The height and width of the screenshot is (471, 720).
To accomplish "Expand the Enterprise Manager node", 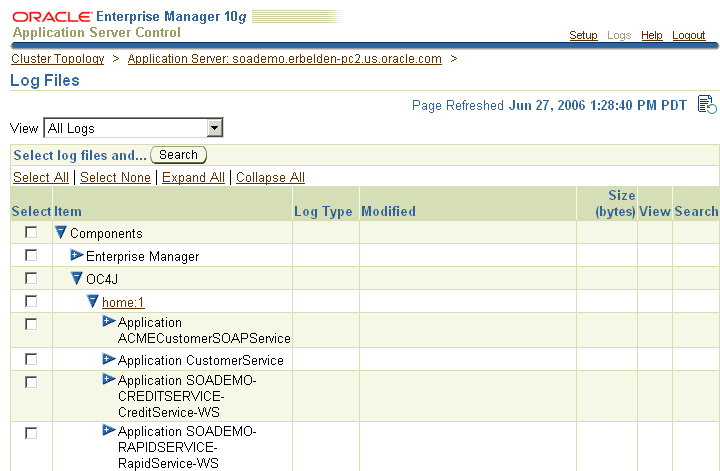I will tap(77, 255).
